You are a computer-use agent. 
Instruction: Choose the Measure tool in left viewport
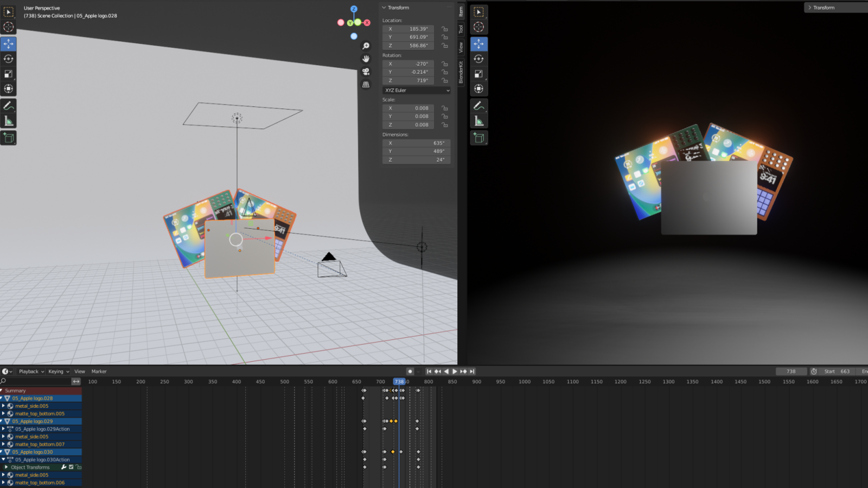[9, 121]
